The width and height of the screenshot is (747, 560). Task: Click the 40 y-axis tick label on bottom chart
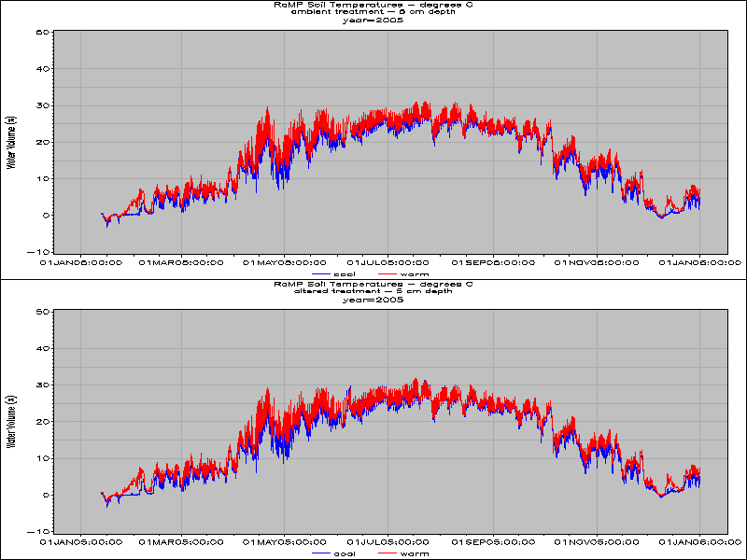(42, 348)
